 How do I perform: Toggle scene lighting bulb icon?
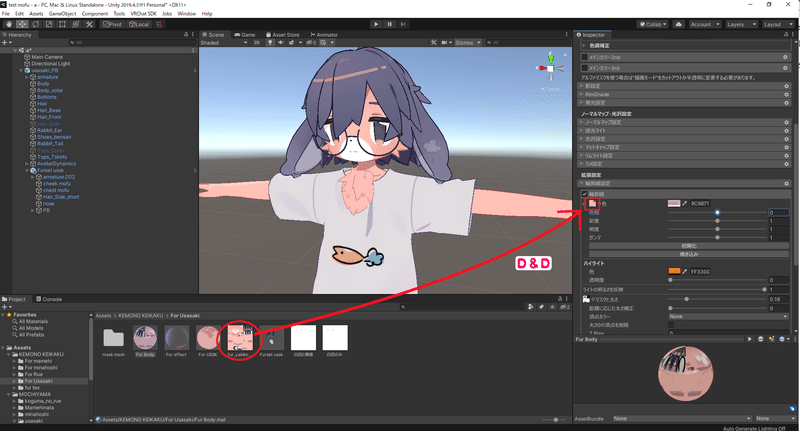(270, 42)
